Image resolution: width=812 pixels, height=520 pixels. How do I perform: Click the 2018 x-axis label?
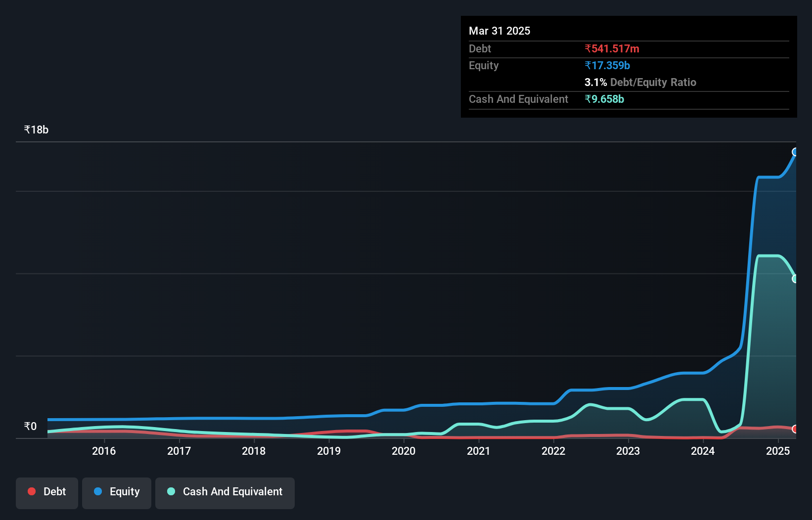coord(254,451)
